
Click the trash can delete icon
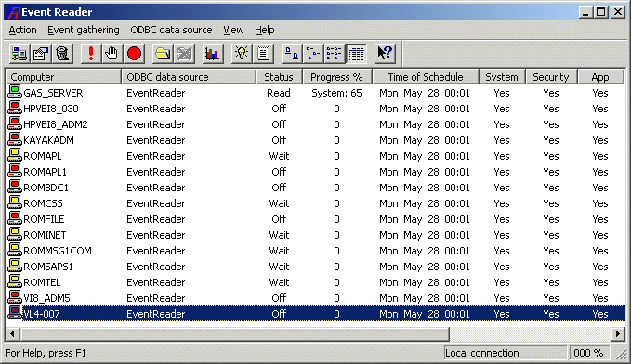(x=62, y=54)
